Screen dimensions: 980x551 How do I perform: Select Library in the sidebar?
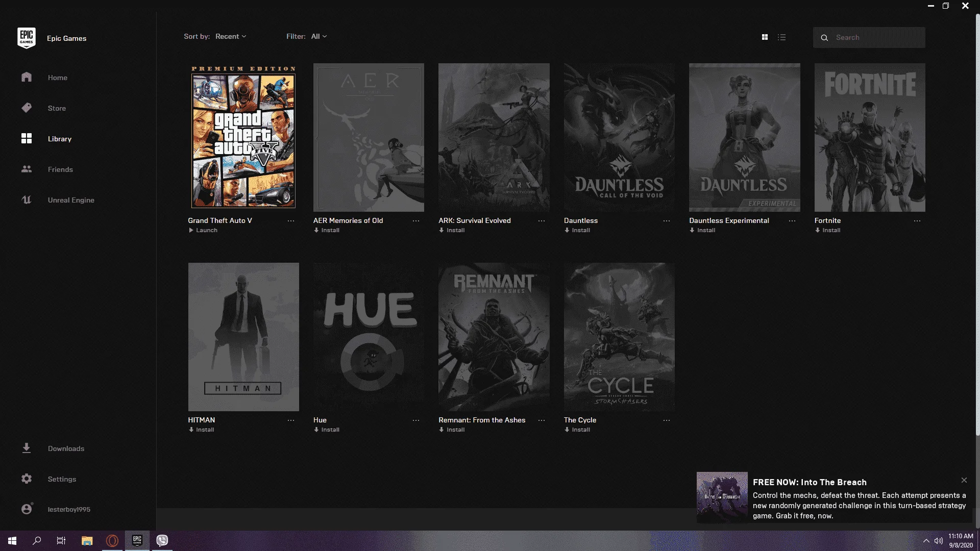click(60, 139)
